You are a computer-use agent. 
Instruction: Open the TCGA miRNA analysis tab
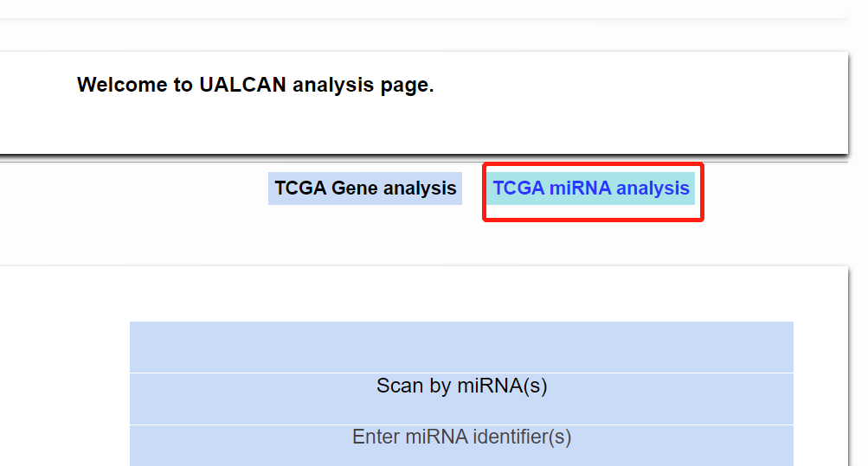tap(591, 188)
